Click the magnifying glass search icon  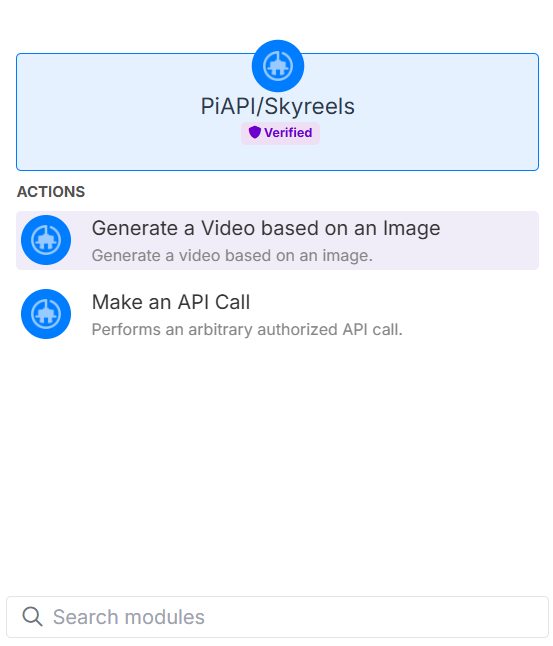[32, 617]
